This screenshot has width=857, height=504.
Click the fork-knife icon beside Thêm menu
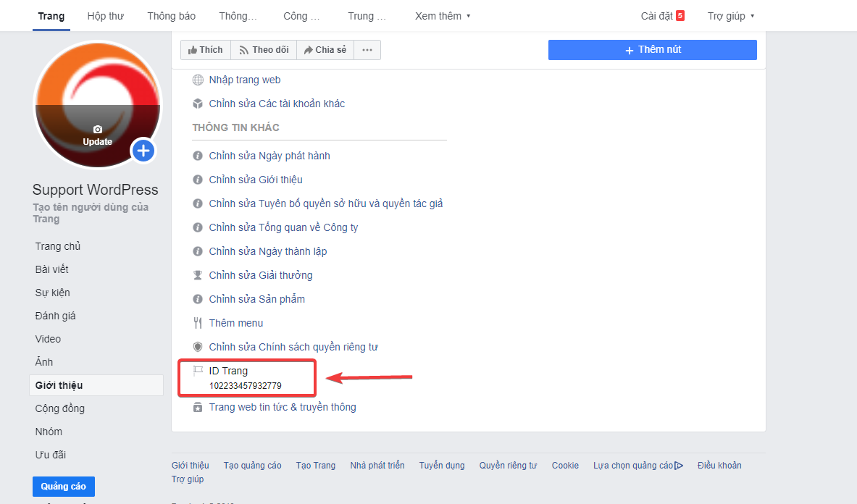198,323
